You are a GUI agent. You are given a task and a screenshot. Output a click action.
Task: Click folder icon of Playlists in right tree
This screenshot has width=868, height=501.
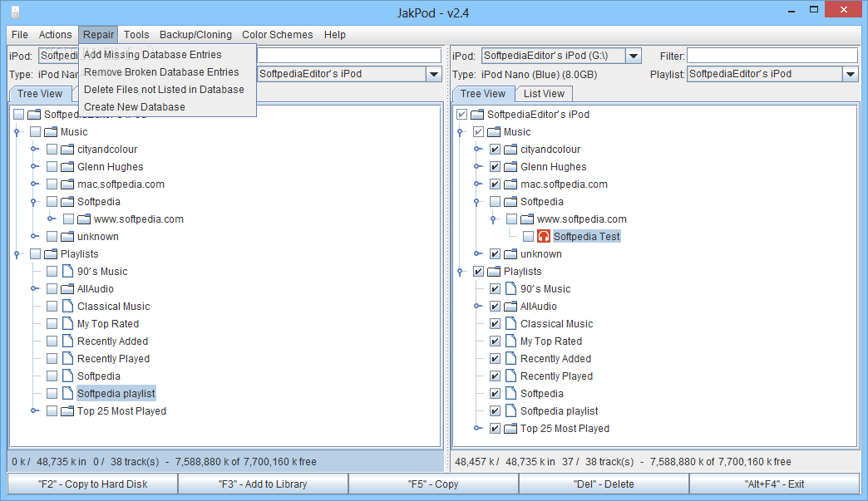point(494,272)
